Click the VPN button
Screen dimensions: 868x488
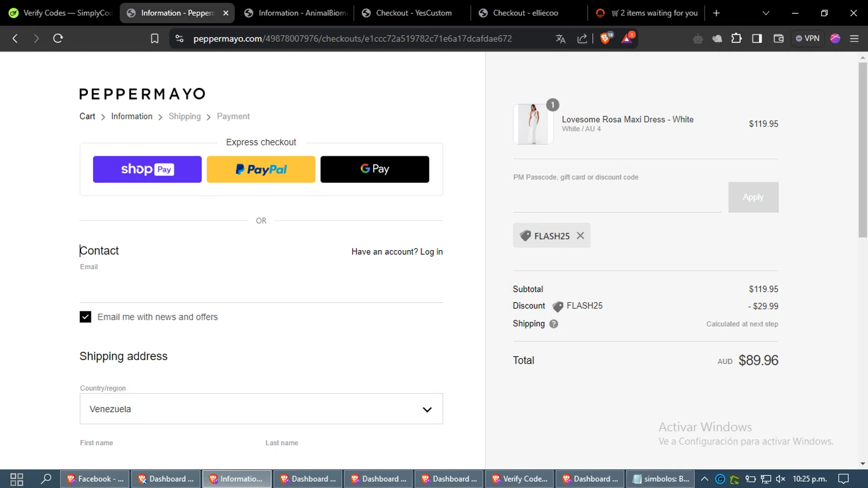[x=807, y=38]
